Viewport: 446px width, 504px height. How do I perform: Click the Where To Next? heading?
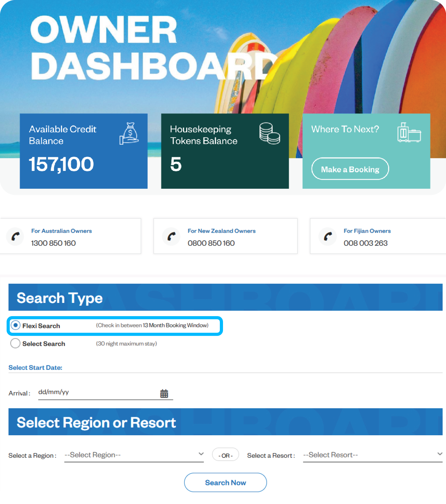pyautogui.click(x=345, y=129)
